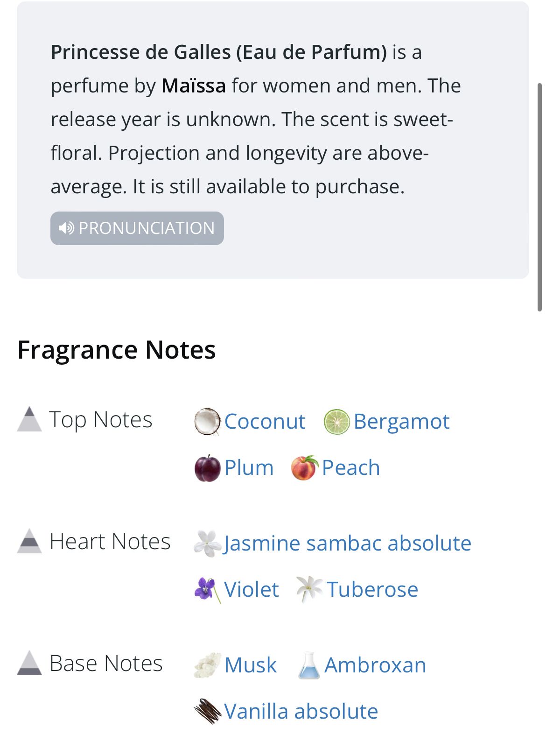Follow the Jasmine sambac absolute link
Image resolution: width=546 pixels, height=756 pixels.
(x=348, y=544)
